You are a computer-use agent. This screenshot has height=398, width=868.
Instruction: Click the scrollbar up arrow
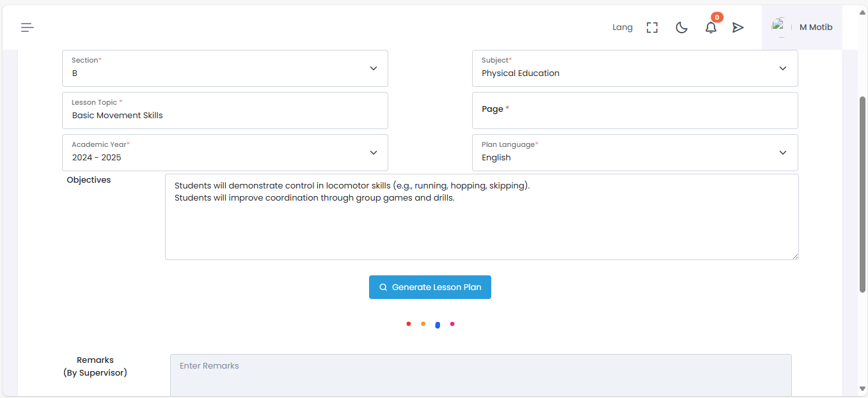coord(862,13)
